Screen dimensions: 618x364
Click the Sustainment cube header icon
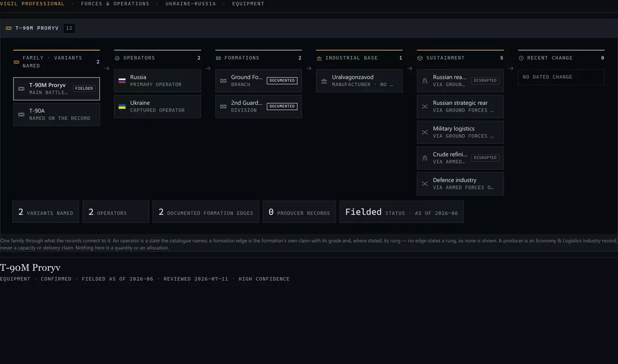420,58
